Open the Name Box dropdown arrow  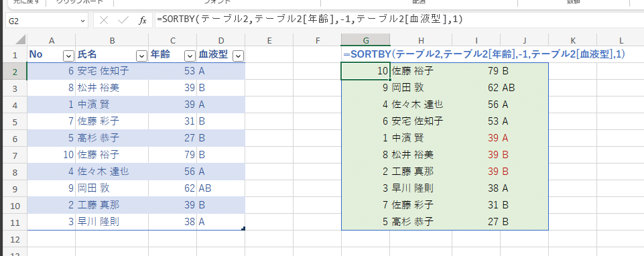[x=83, y=21]
